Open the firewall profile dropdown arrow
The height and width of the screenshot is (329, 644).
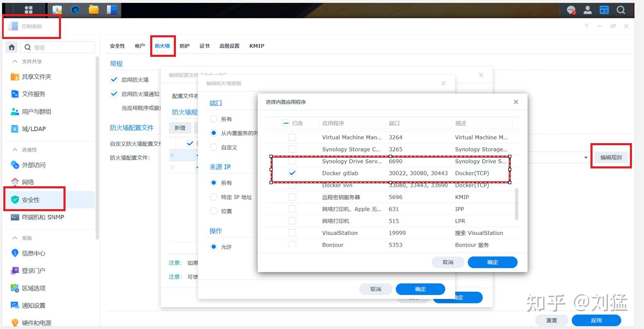586,158
